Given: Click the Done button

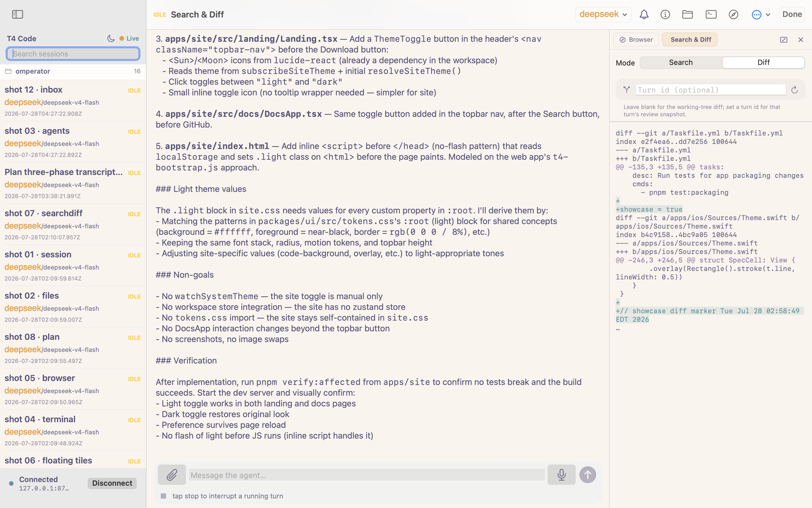Looking at the screenshot, I should tap(792, 14).
